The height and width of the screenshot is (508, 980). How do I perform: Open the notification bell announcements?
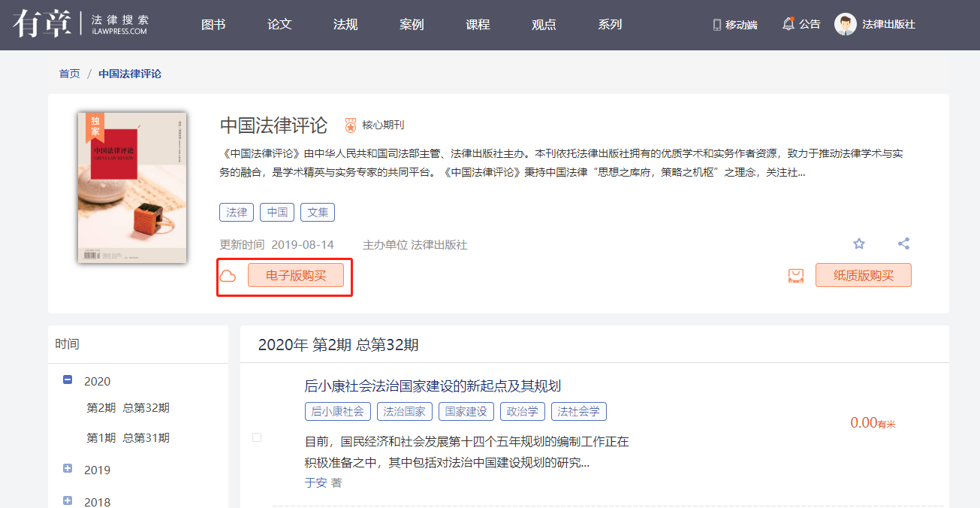[788, 24]
